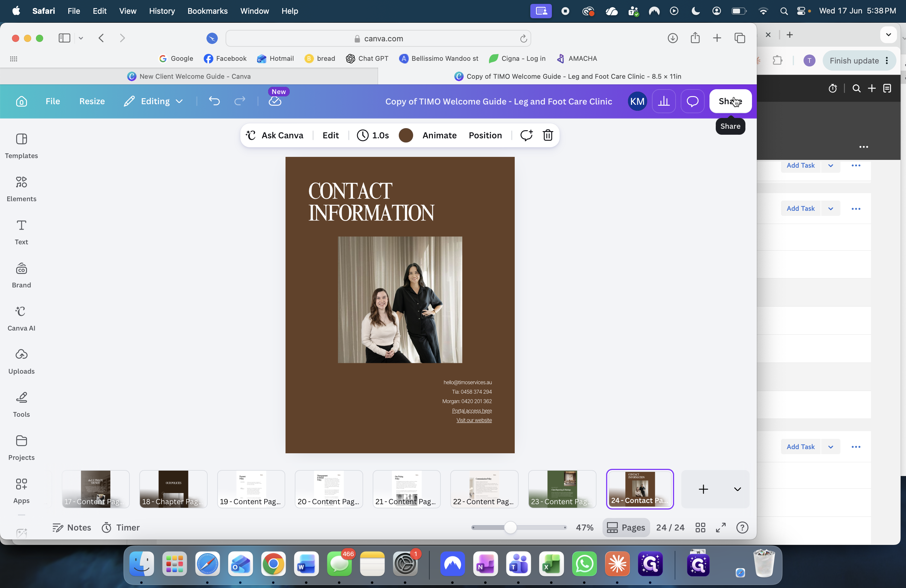
Task: Show Safari downloads
Action: coord(673,38)
